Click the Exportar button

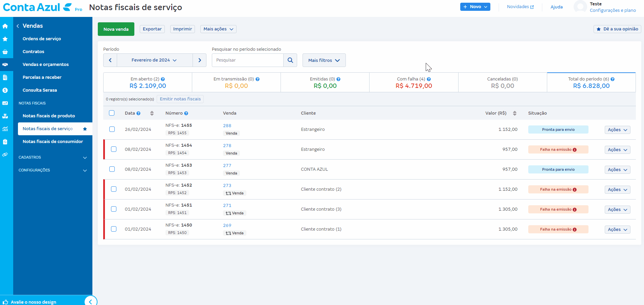click(152, 29)
